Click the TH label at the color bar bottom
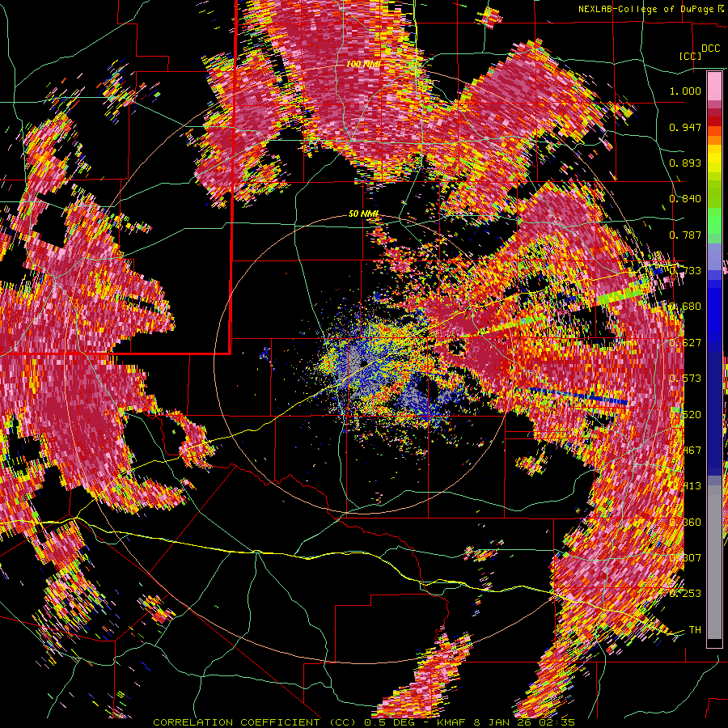This screenshot has height=728, width=728. [x=695, y=630]
